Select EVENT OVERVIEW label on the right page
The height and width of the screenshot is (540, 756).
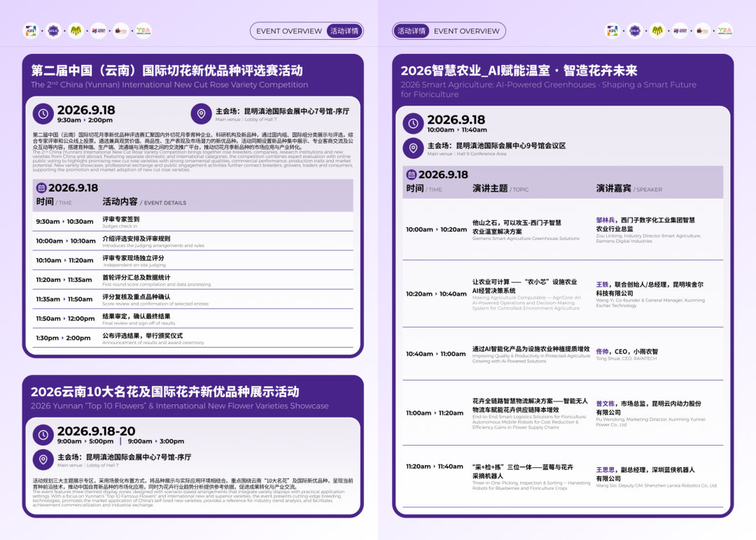tap(466, 31)
